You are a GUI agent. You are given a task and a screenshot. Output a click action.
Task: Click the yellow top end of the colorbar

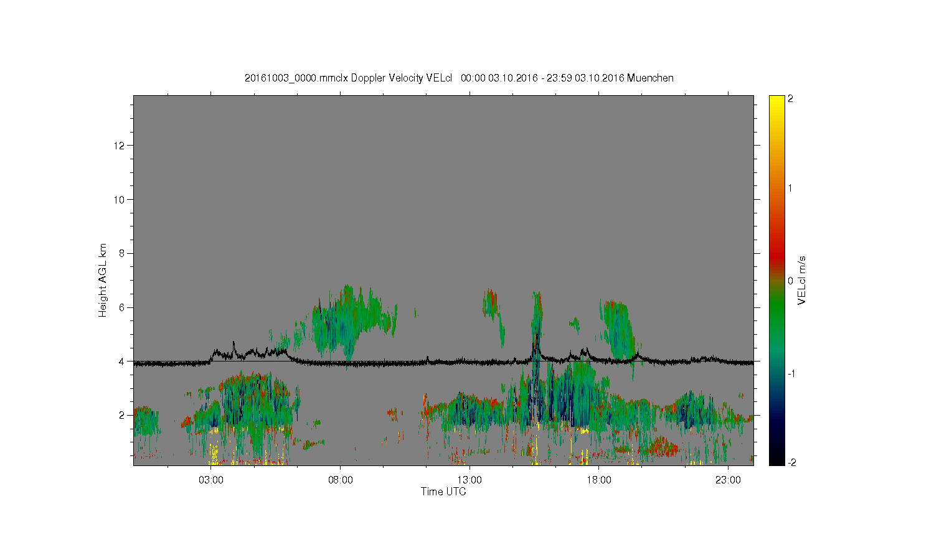[776, 101]
